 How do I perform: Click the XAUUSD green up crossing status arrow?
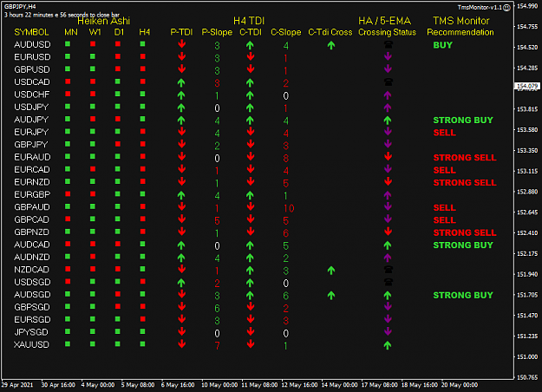coord(388,345)
